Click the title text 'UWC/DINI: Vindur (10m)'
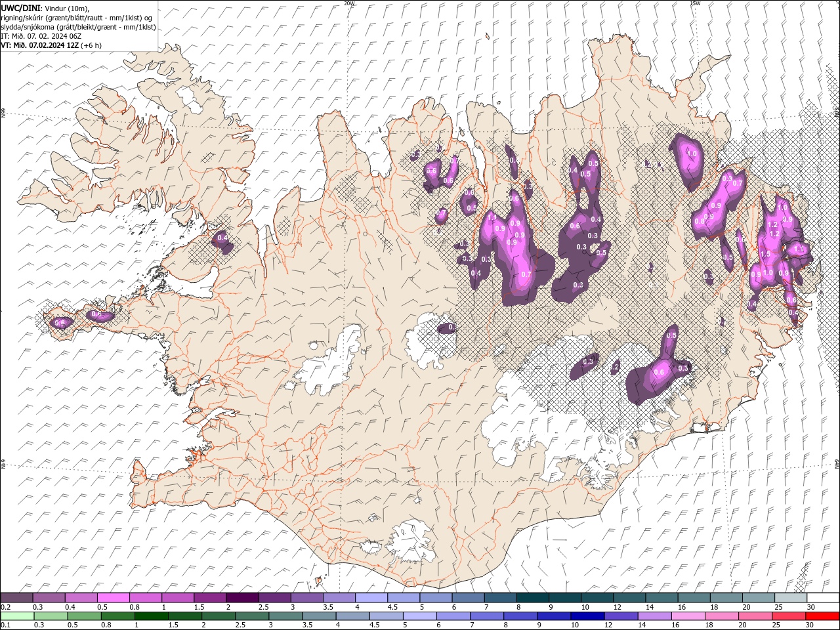This screenshot has width=840, height=630. [45, 8]
